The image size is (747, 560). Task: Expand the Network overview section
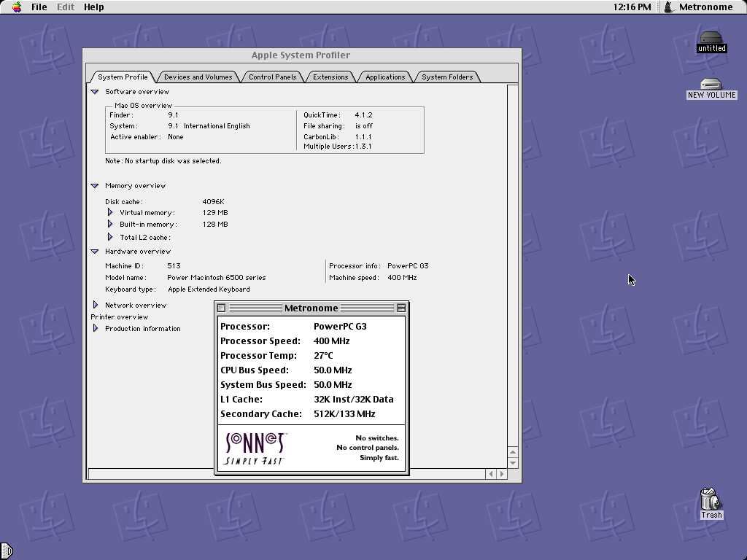coord(96,305)
